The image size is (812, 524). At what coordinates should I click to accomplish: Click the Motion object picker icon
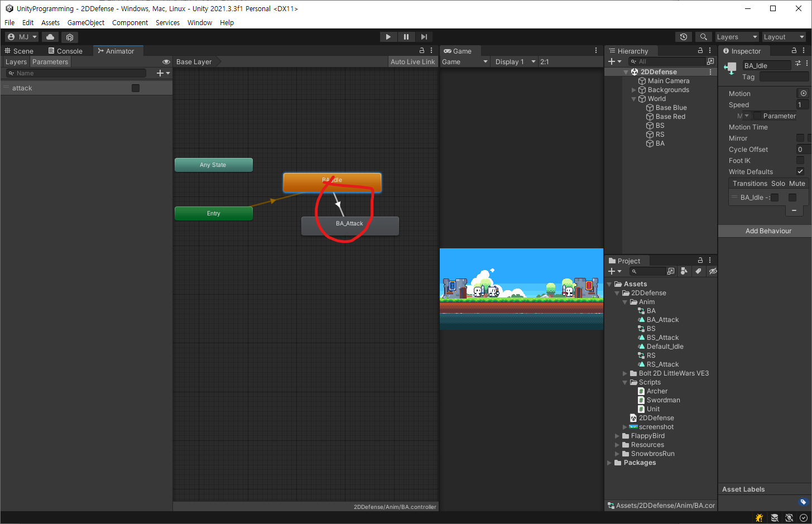coord(804,93)
